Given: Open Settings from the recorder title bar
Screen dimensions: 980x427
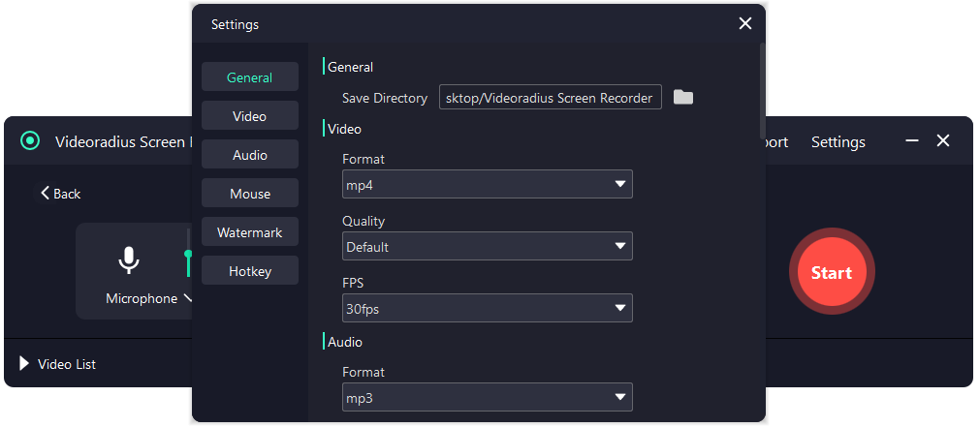Looking at the screenshot, I should click(838, 141).
